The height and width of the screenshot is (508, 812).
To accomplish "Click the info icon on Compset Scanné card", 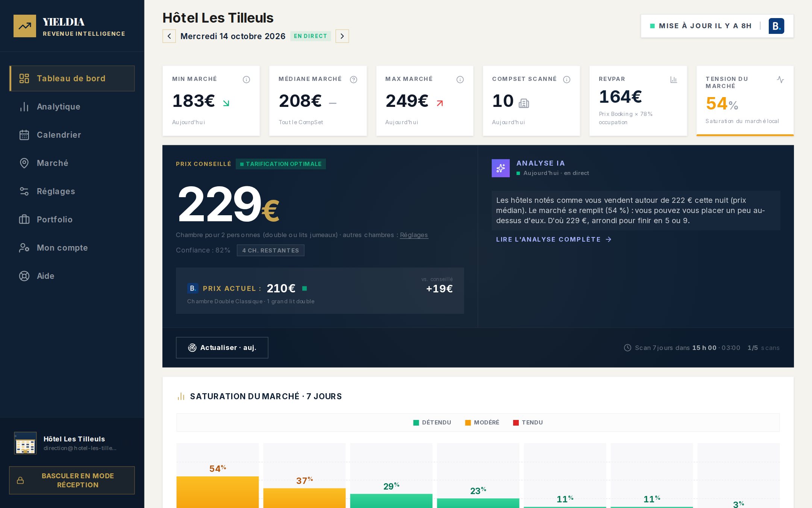I will (x=567, y=79).
